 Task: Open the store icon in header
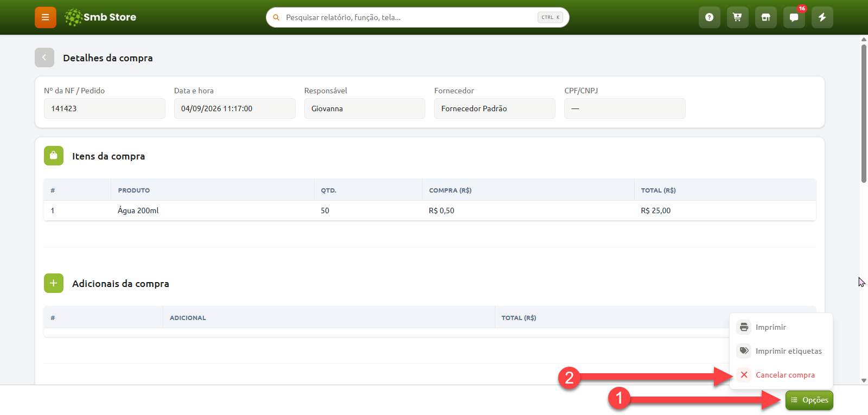765,17
